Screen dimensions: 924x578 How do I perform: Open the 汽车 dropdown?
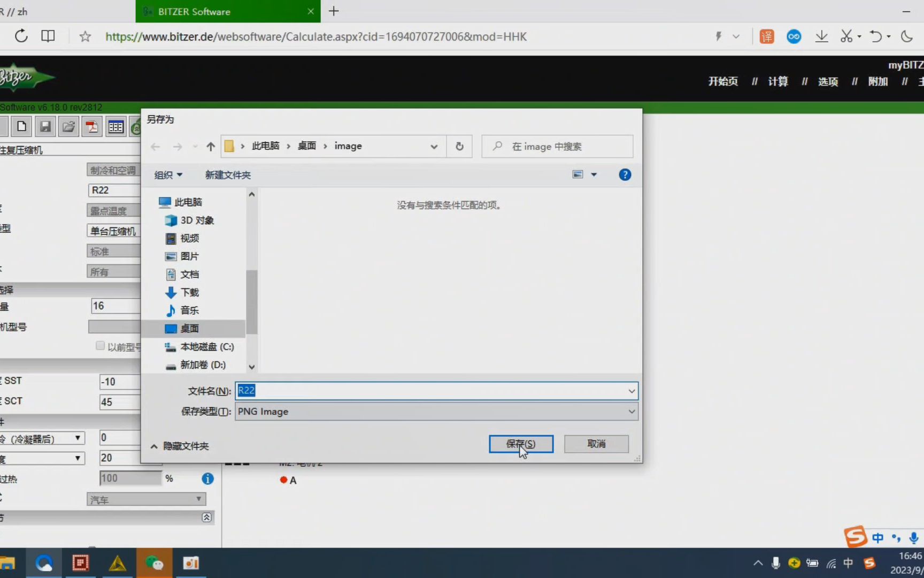point(146,499)
